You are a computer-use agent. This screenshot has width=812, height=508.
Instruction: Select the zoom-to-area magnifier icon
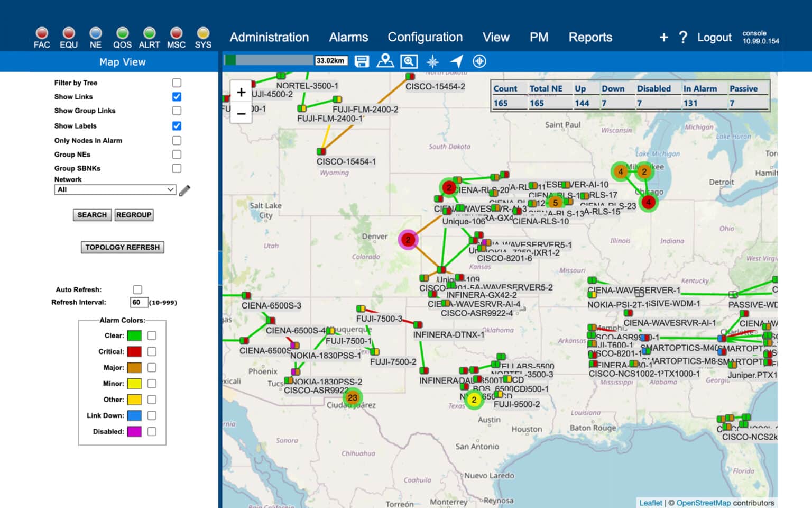tap(409, 61)
